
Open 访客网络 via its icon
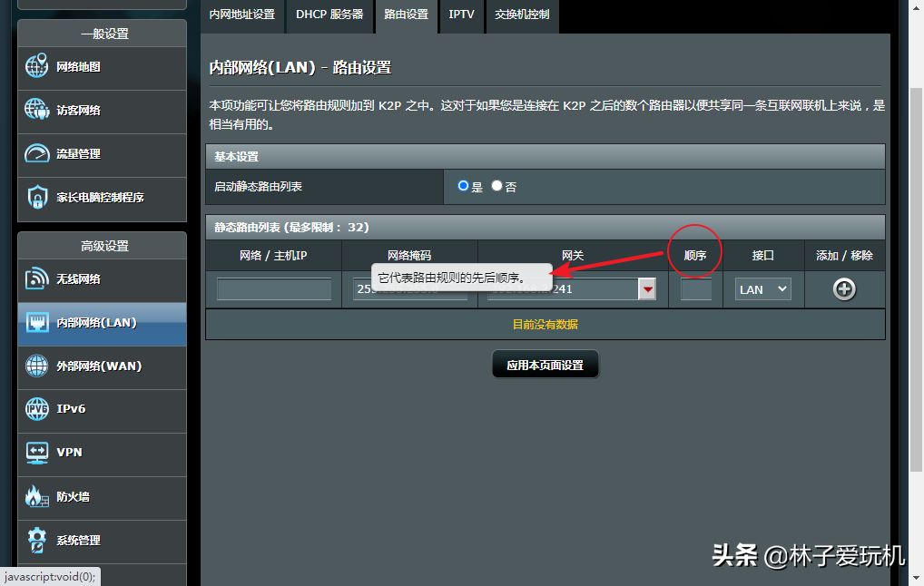[37, 110]
